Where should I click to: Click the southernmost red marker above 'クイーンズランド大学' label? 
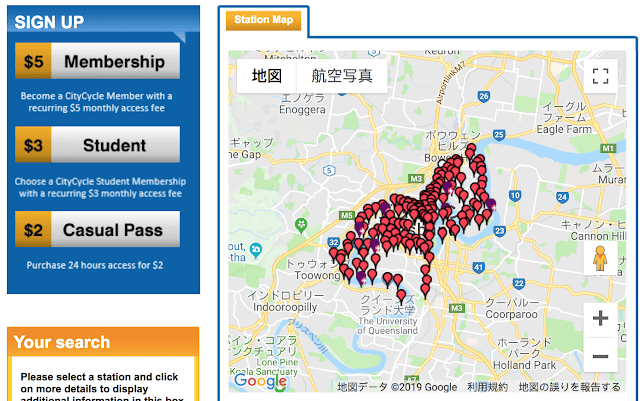click(401, 295)
